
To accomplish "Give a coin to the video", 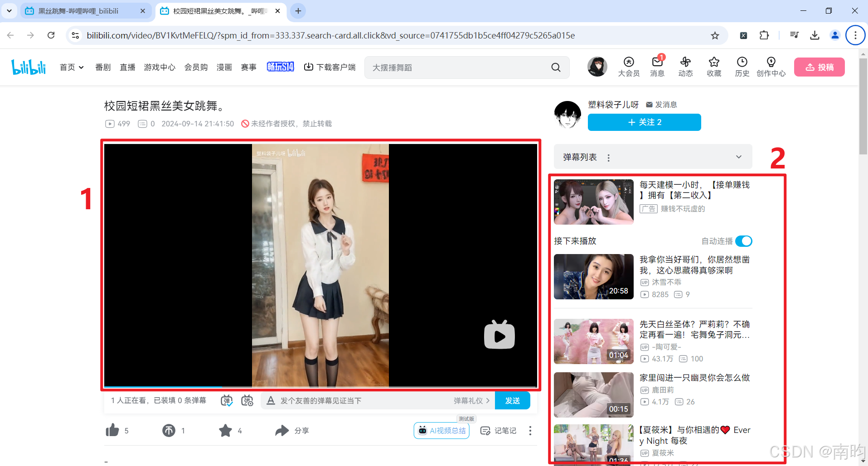I will click(x=169, y=430).
